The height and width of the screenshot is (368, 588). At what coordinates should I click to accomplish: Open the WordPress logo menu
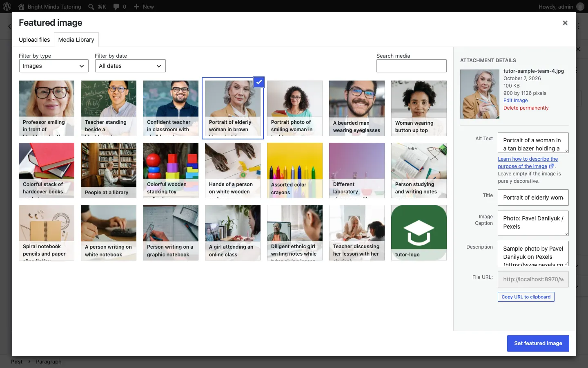tap(7, 7)
